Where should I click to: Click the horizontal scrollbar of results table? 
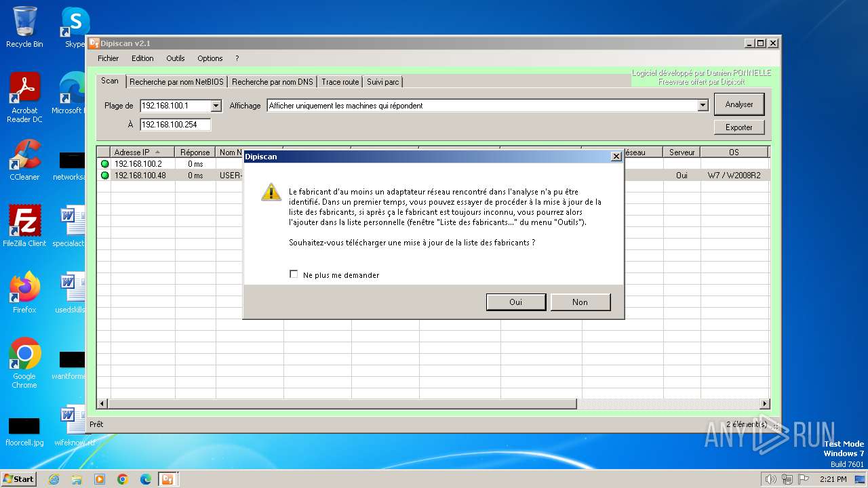point(342,404)
